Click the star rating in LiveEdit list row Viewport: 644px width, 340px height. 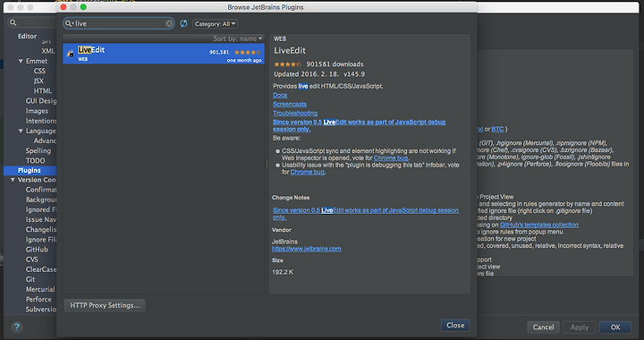click(x=248, y=52)
